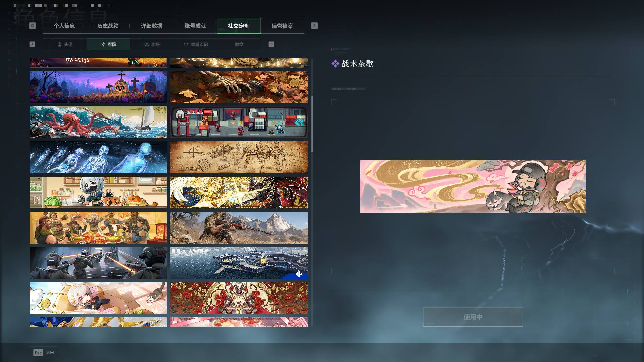The width and height of the screenshot is (644, 362).
Task: Choose the red roses ornament card
Action: click(x=239, y=298)
